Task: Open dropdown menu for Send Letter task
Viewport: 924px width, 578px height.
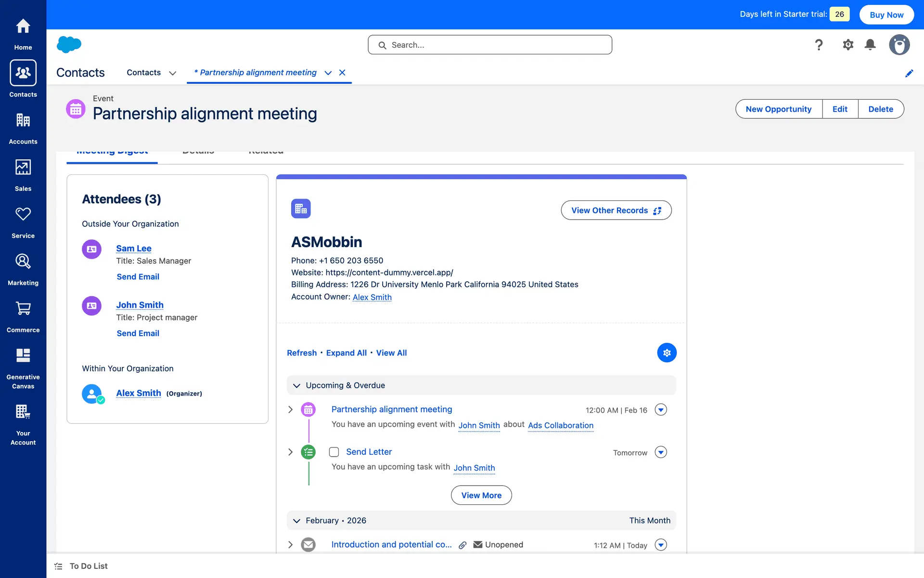Action: tap(661, 452)
